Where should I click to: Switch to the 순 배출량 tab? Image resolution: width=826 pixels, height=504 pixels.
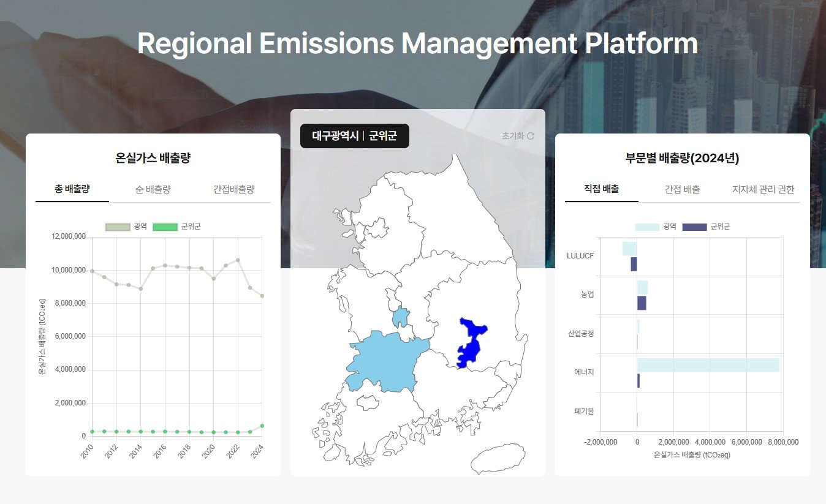click(x=153, y=189)
